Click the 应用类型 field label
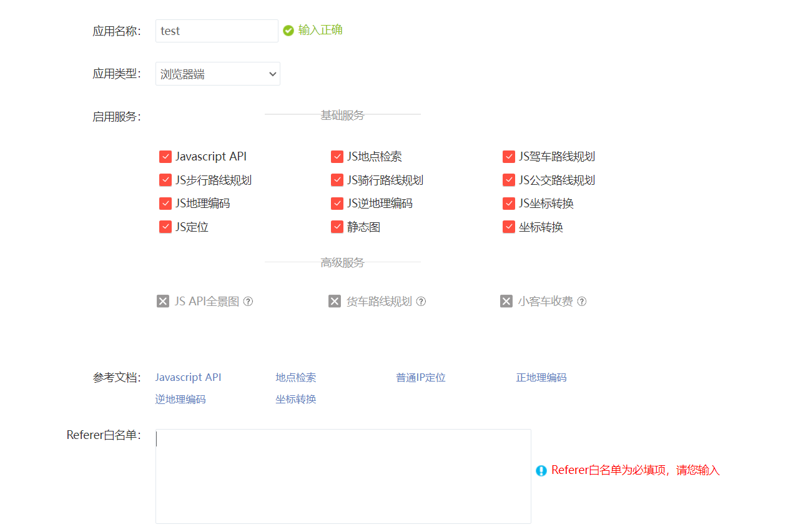Image resolution: width=793 pixels, height=532 pixels. (x=117, y=74)
